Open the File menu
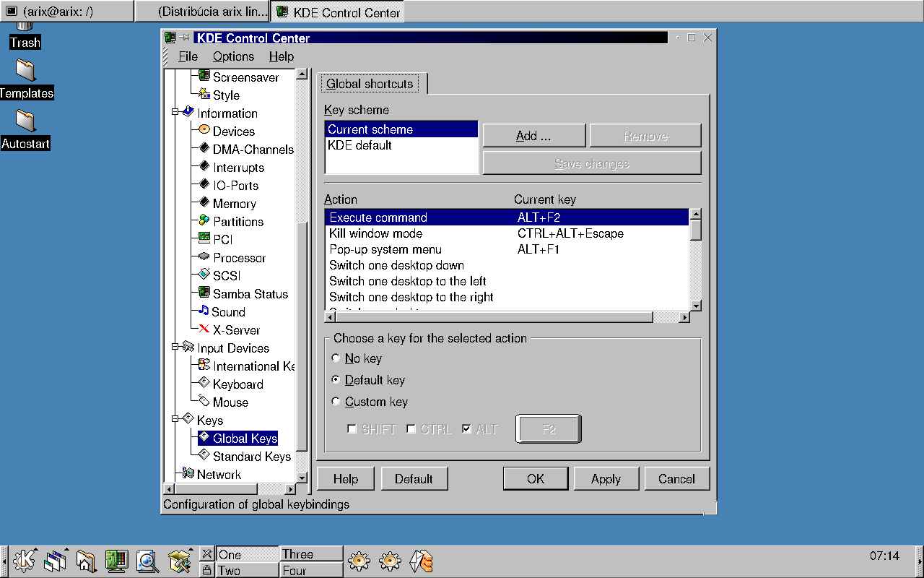 click(x=188, y=56)
